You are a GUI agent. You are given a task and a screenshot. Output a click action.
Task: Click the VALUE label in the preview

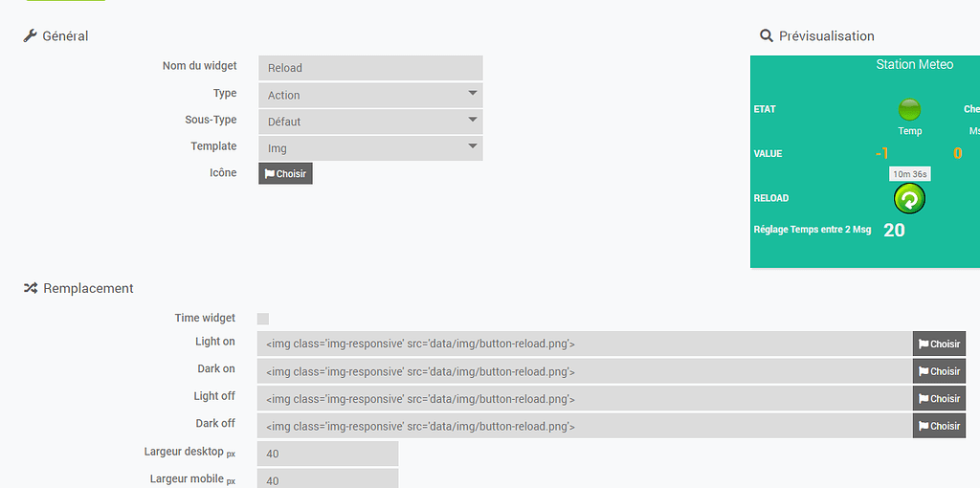pos(768,154)
